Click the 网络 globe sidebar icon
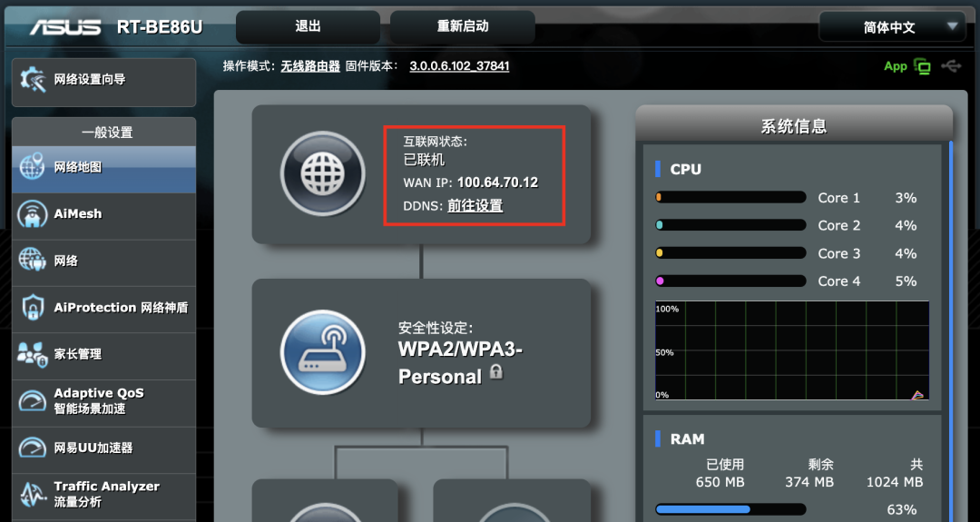Image resolution: width=980 pixels, height=522 pixels. coord(32,260)
